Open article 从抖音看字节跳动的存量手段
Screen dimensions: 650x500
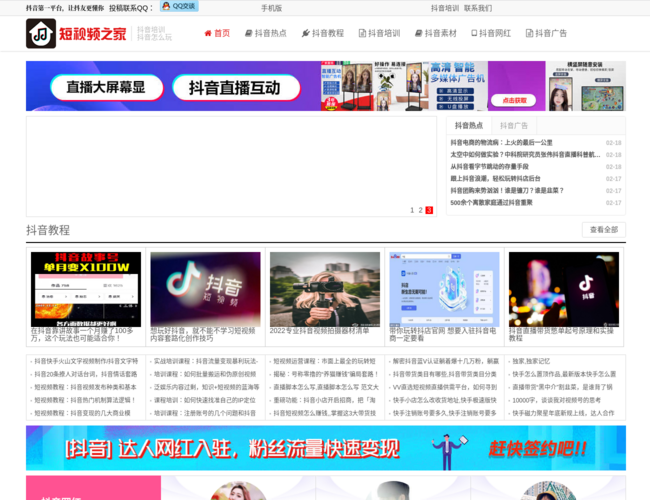[x=489, y=167]
